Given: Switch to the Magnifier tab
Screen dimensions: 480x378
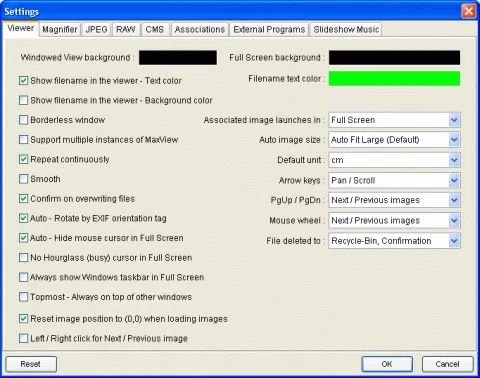Looking at the screenshot, I should [x=60, y=30].
